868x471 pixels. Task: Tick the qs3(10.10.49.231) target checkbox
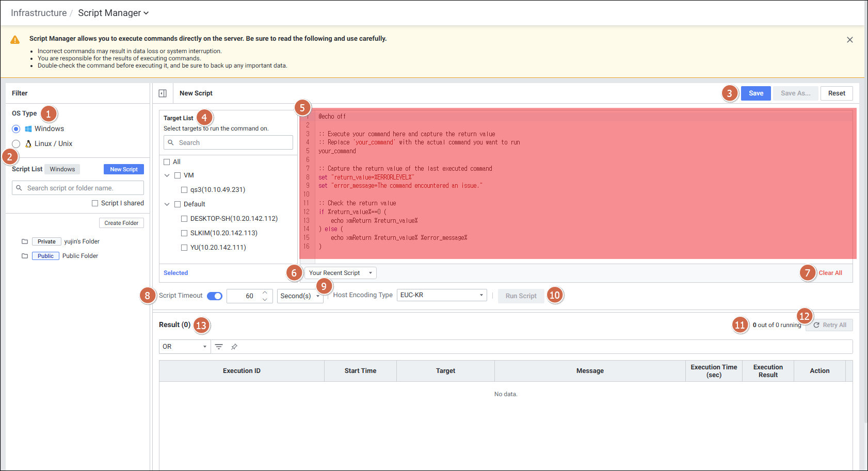click(184, 190)
